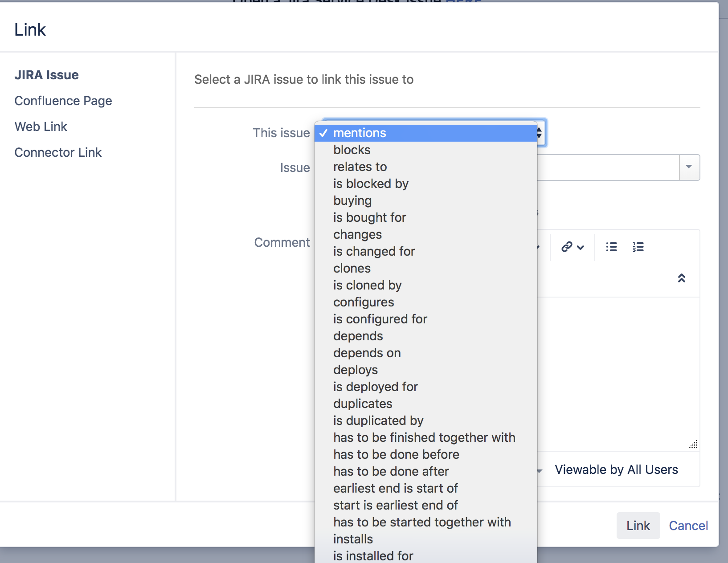Click the link insert icon in comment toolbar
728x563 pixels.
tap(572, 247)
